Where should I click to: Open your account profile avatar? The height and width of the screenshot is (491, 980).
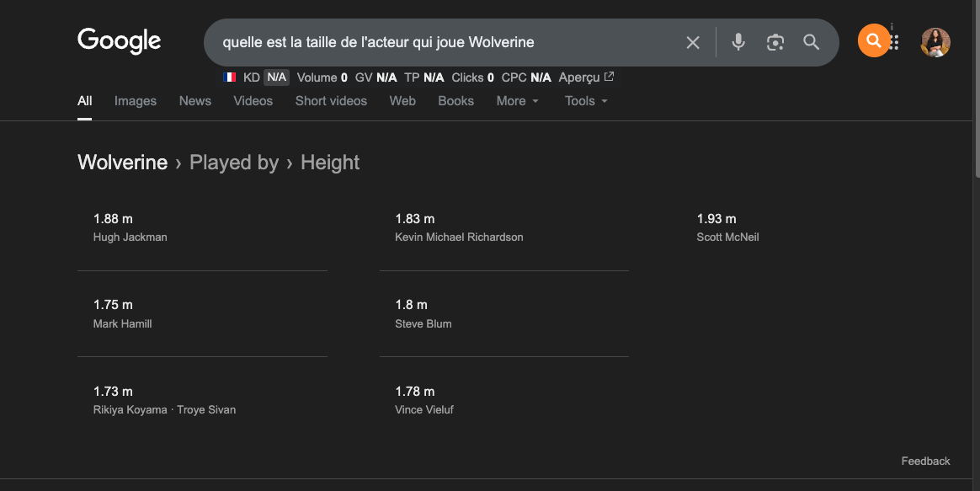click(x=935, y=41)
